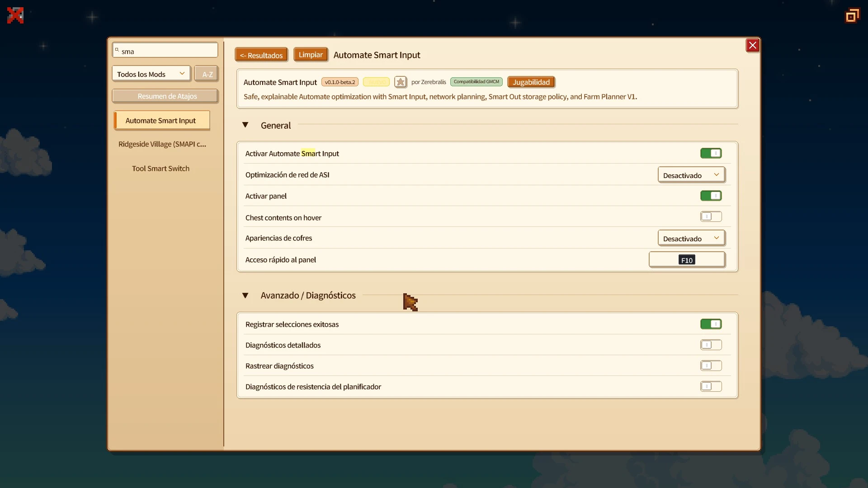Screen dimensions: 868x488
Task: Click the 'Optimización de red de ASI' label
Action: tap(288, 175)
